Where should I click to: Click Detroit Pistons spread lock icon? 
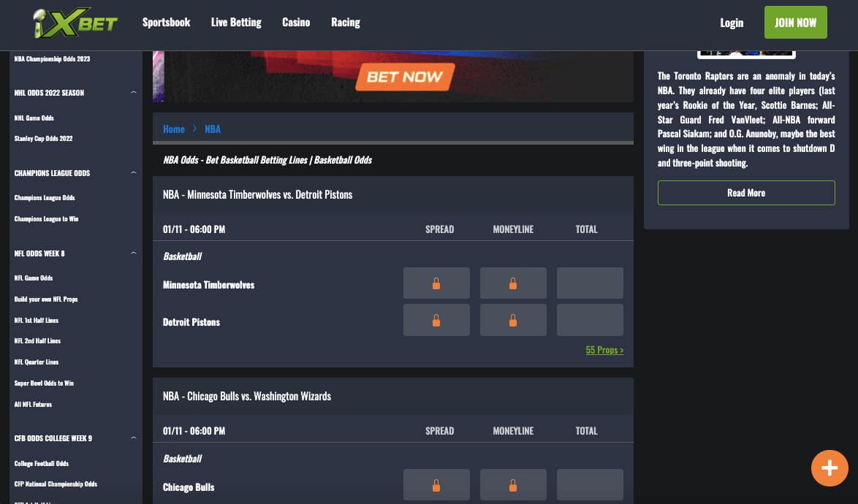[x=436, y=321]
